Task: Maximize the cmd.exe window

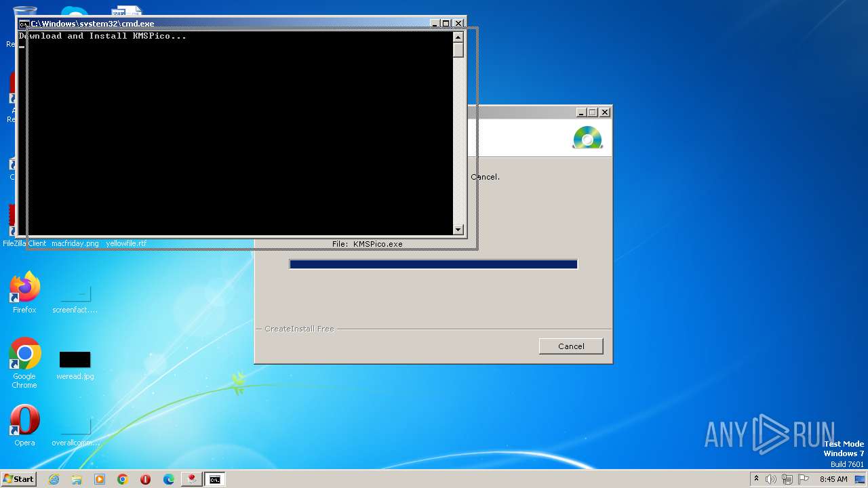Action: pos(446,23)
